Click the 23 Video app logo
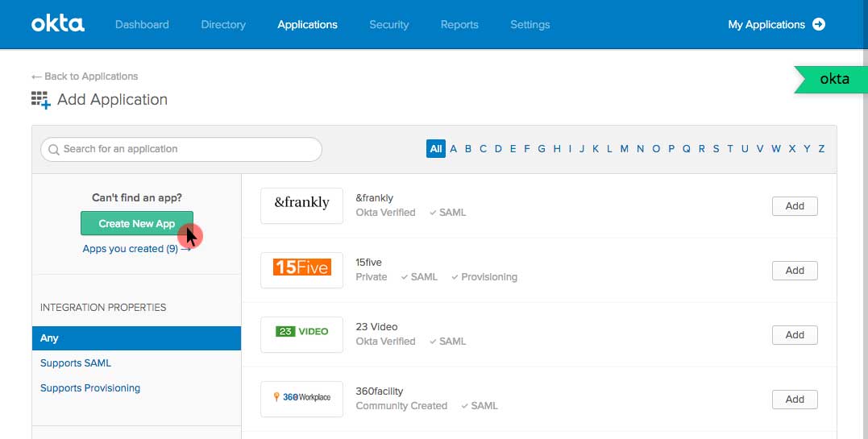Image resolution: width=868 pixels, height=439 pixels. pyautogui.click(x=301, y=334)
